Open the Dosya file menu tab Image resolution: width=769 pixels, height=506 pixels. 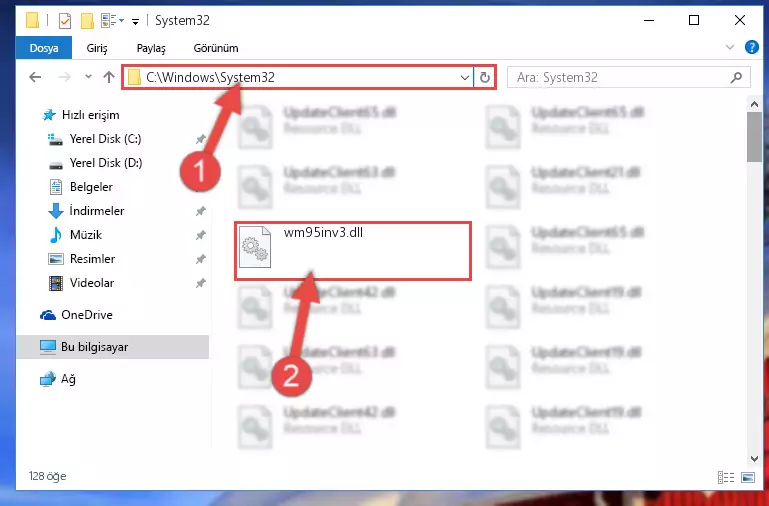click(x=44, y=48)
